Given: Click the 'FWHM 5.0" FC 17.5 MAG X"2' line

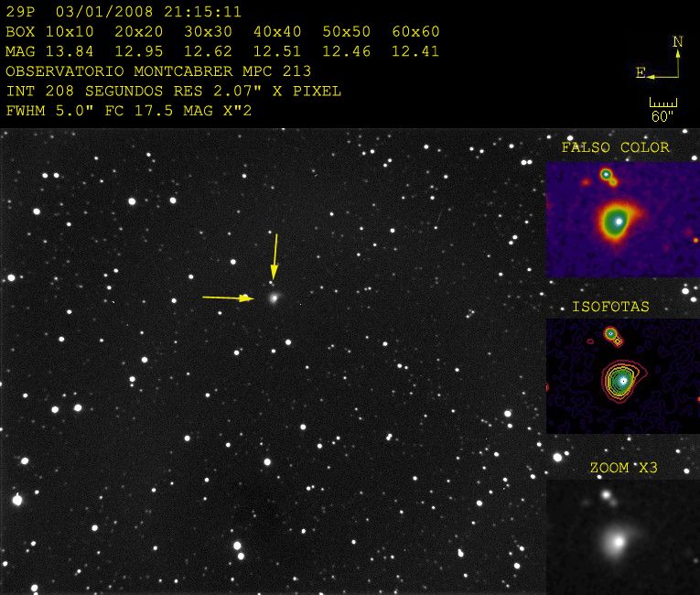Looking at the screenshot, I should (x=129, y=111).
